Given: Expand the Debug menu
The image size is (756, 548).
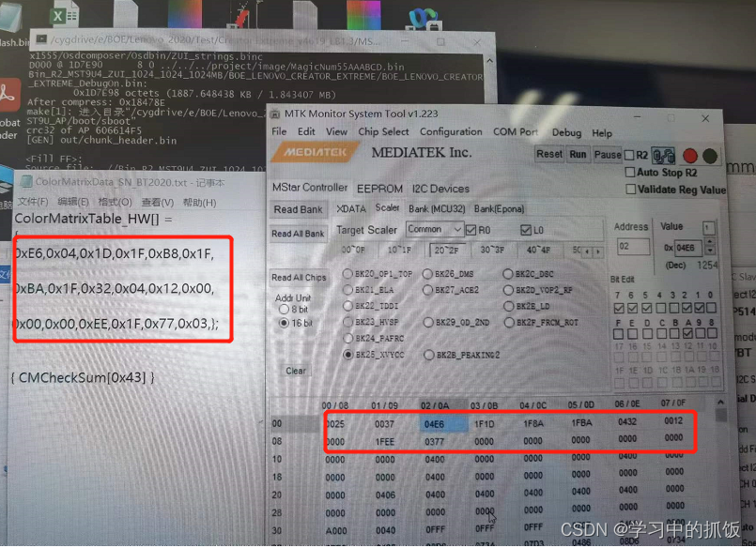Looking at the screenshot, I should pyautogui.click(x=567, y=132).
